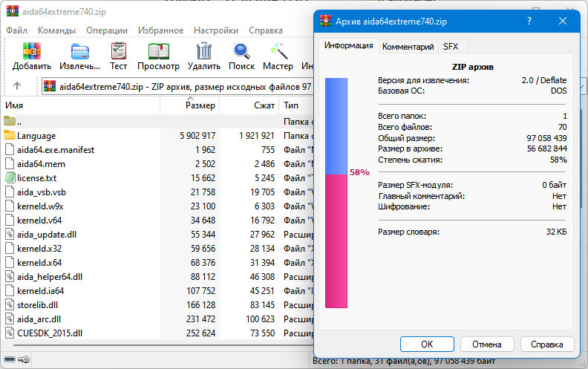The width and height of the screenshot is (588, 369).
Task: Confirm with the OK button
Action: coord(427,344)
